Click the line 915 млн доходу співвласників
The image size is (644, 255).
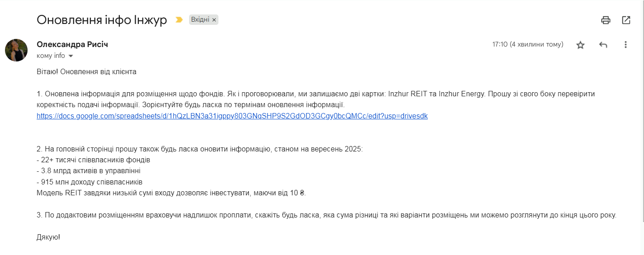point(90,182)
